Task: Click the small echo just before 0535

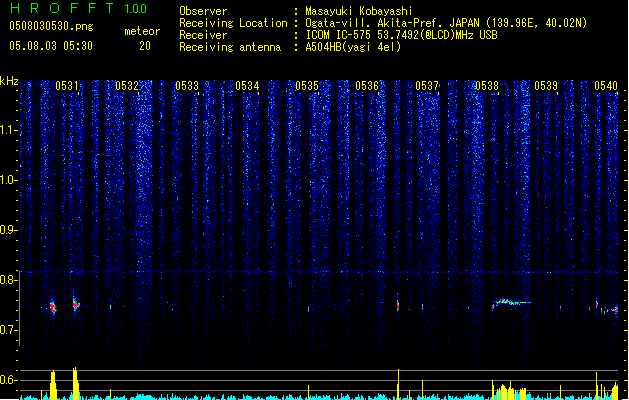Action: point(308,309)
